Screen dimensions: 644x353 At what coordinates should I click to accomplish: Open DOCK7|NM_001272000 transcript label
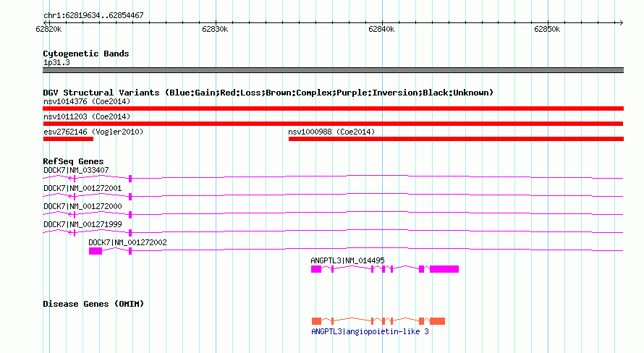[x=82, y=206]
